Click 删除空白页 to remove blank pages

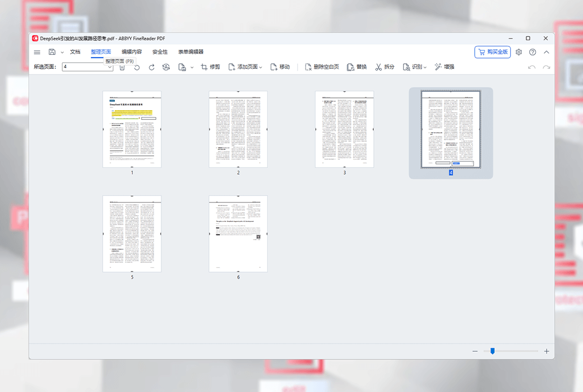(322, 67)
